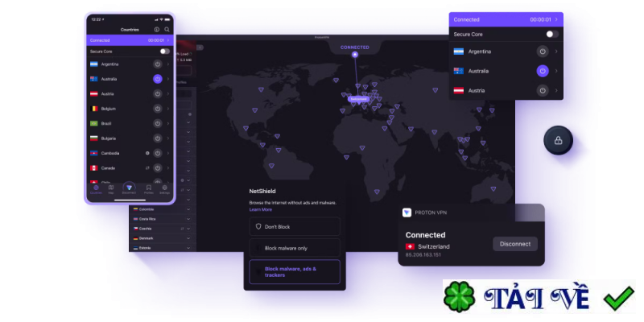Tap Australia's purple power button on phone

coord(158,79)
